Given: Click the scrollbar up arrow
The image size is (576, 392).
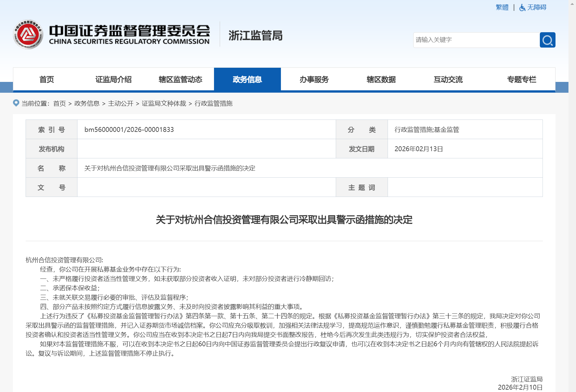Looking at the screenshot, I should (x=572, y=4).
